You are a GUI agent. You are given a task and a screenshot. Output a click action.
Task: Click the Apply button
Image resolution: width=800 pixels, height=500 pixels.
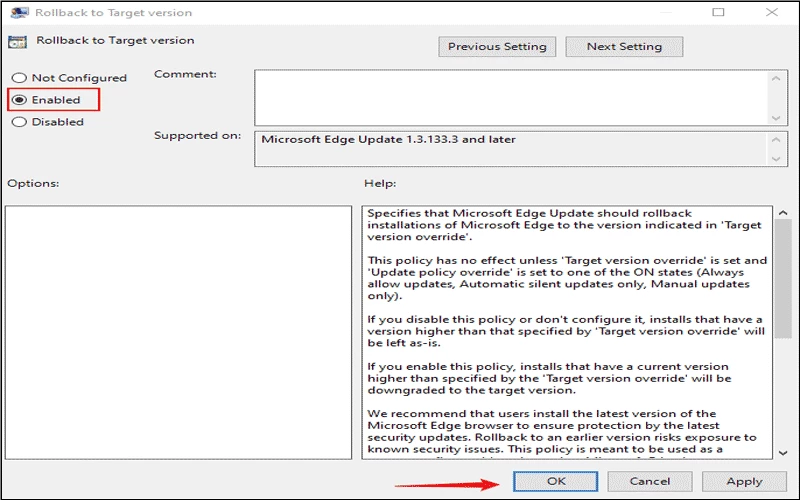(744, 481)
